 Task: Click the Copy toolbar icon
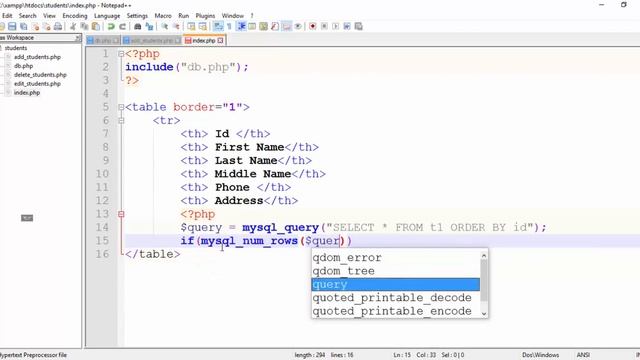(x=84, y=27)
